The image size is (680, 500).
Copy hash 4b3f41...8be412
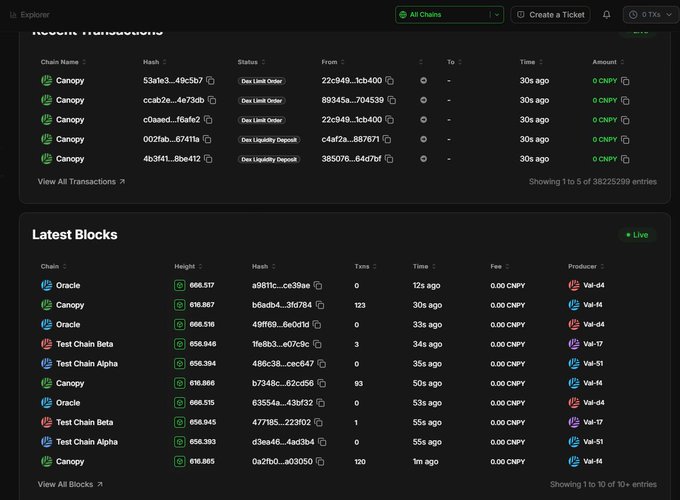pos(208,159)
